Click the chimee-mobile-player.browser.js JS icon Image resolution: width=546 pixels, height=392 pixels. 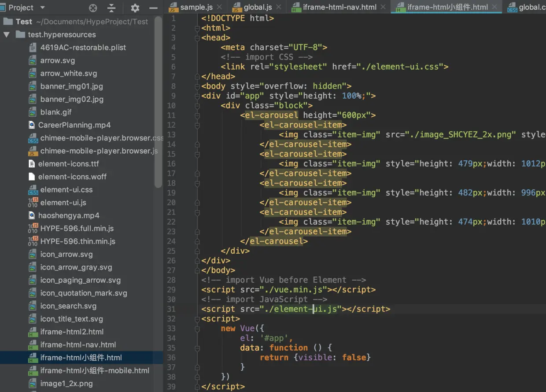click(x=33, y=151)
